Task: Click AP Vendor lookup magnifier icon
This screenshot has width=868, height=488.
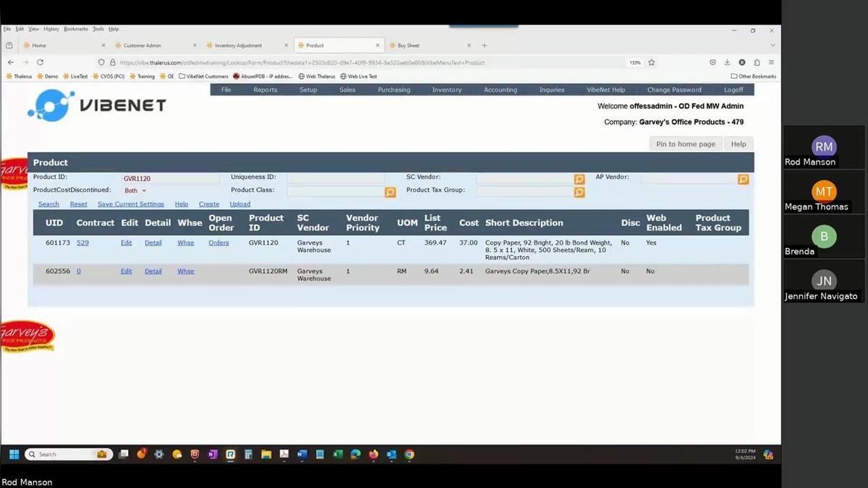Action: (743, 179)
